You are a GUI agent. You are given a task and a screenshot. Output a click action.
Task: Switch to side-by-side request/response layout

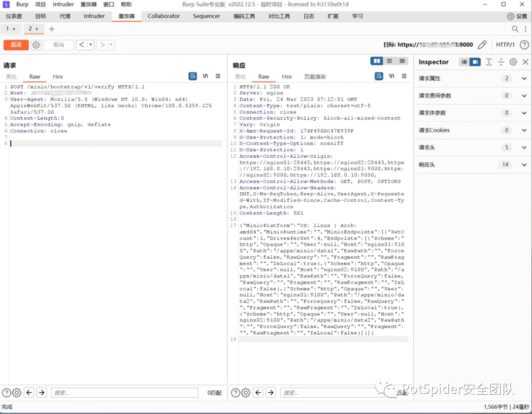[377, 61]
